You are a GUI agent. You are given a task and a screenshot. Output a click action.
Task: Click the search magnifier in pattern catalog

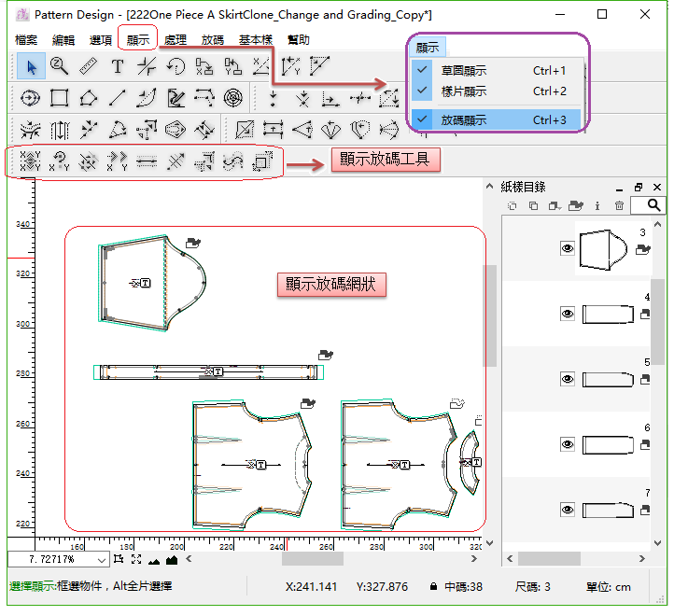(653, 205)
